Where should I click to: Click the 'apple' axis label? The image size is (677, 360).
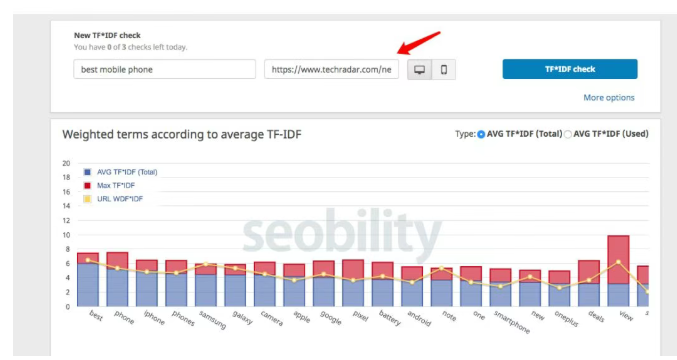[x=302, y=317]
